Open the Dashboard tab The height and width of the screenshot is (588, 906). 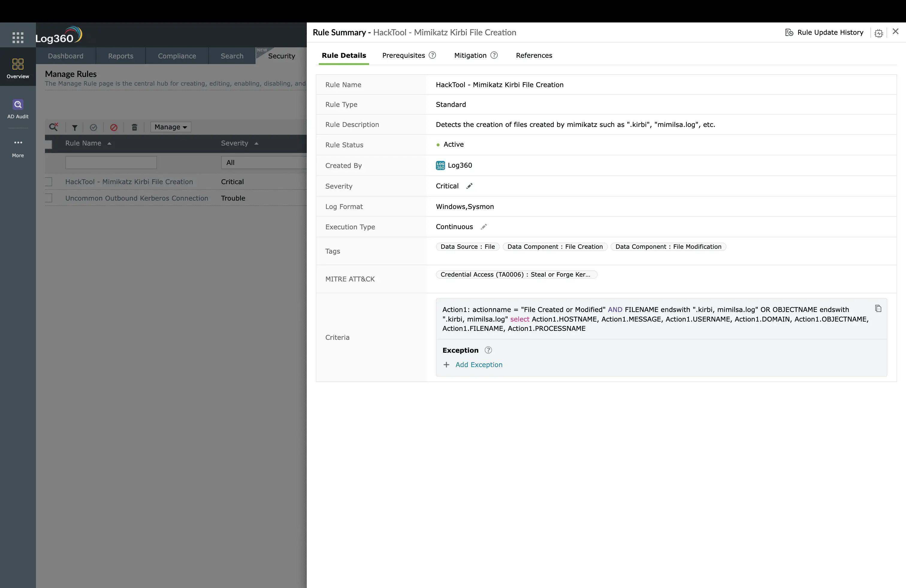tap(66, 56)
